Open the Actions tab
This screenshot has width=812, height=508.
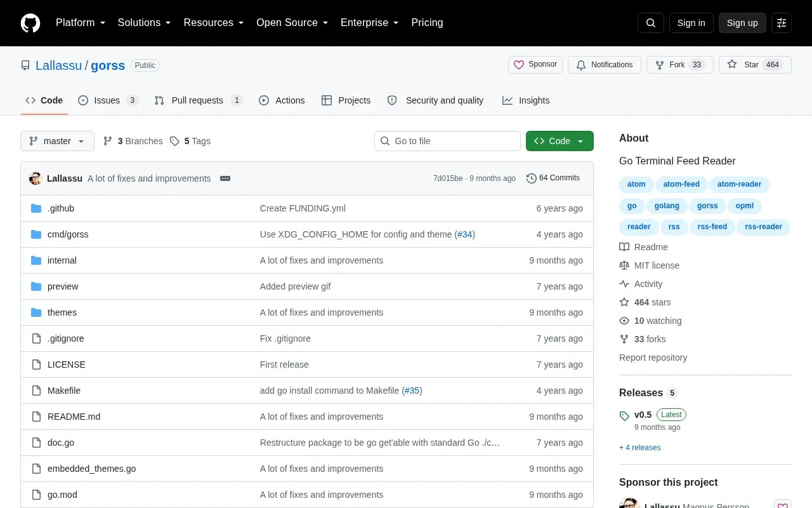point(282,100)
